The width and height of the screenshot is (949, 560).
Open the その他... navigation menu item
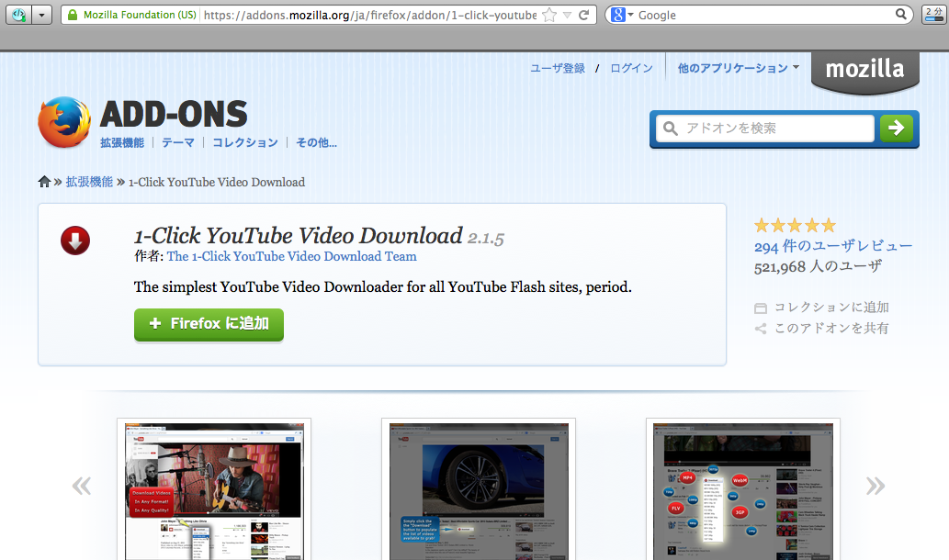point(316,142)
